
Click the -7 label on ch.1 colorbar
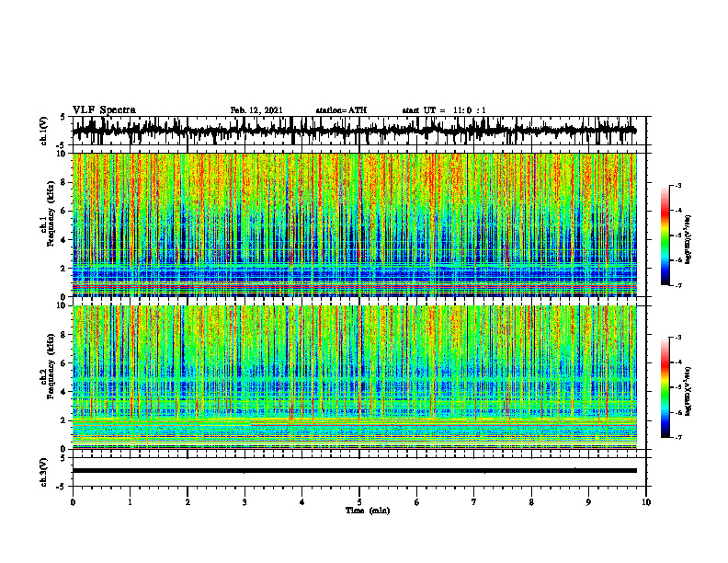pyautogui.click(x=678, y=285)
